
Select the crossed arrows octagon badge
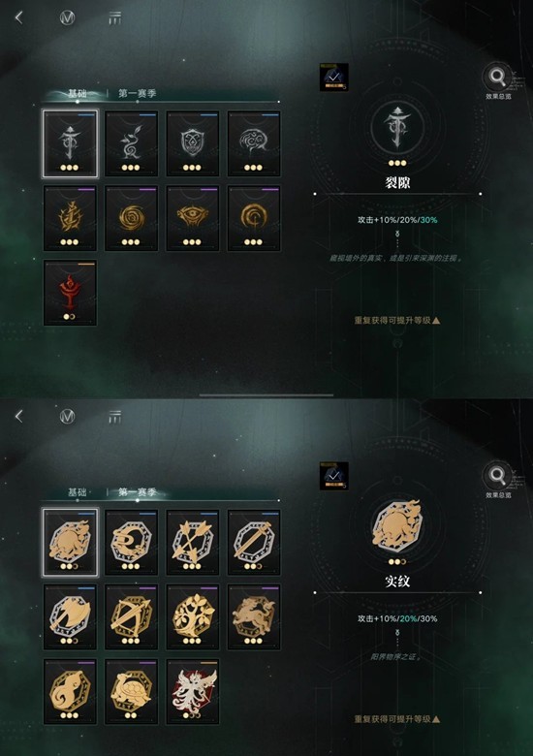(192, 543)
